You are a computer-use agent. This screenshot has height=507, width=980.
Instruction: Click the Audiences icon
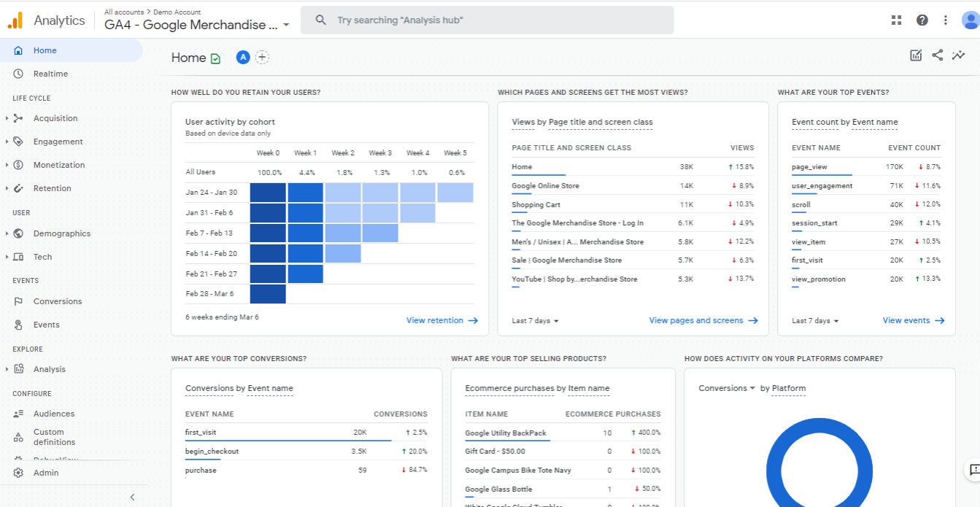tap(18, 414)
